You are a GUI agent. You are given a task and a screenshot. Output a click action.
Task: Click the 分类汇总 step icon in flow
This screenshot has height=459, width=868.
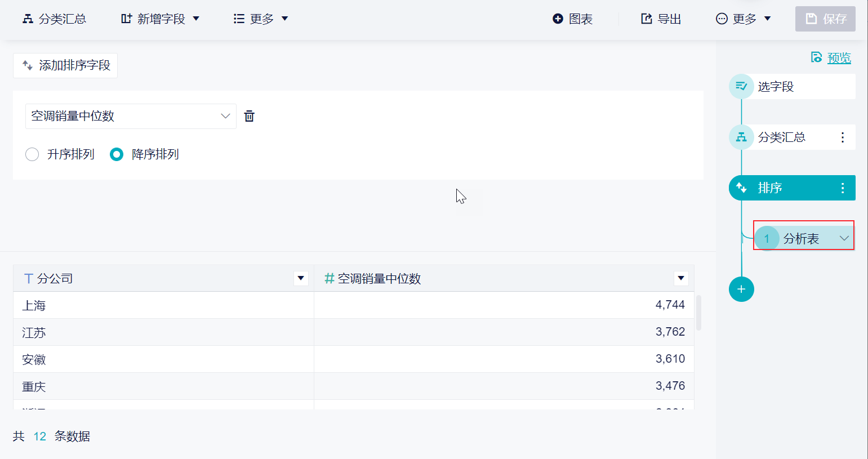(x=741, y=137)
